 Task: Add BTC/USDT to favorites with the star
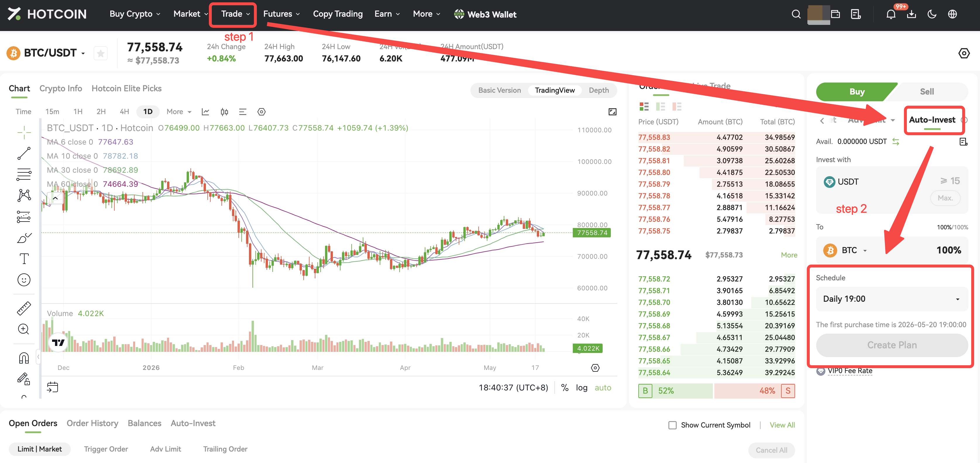pyautogui.click(x=100, y=53)
